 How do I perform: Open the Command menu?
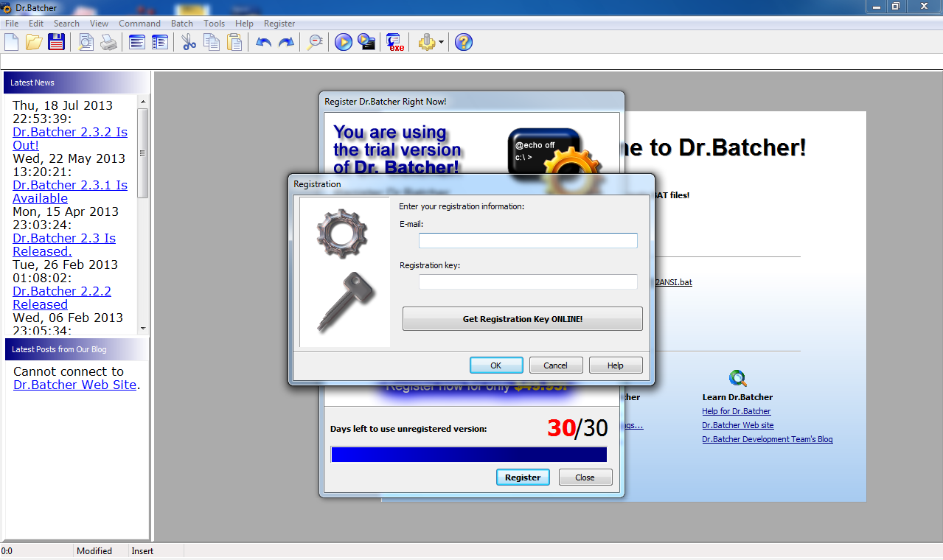[x=139, y=24]
